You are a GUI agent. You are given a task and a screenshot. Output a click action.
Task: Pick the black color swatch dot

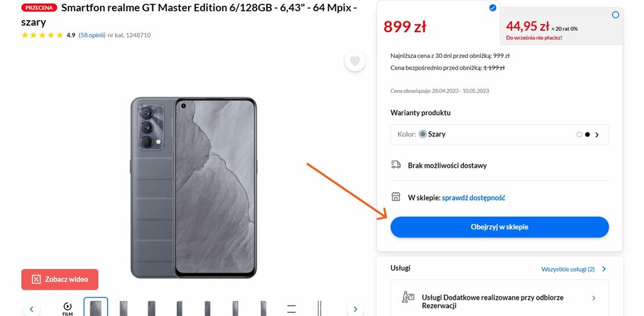point(587,134)
